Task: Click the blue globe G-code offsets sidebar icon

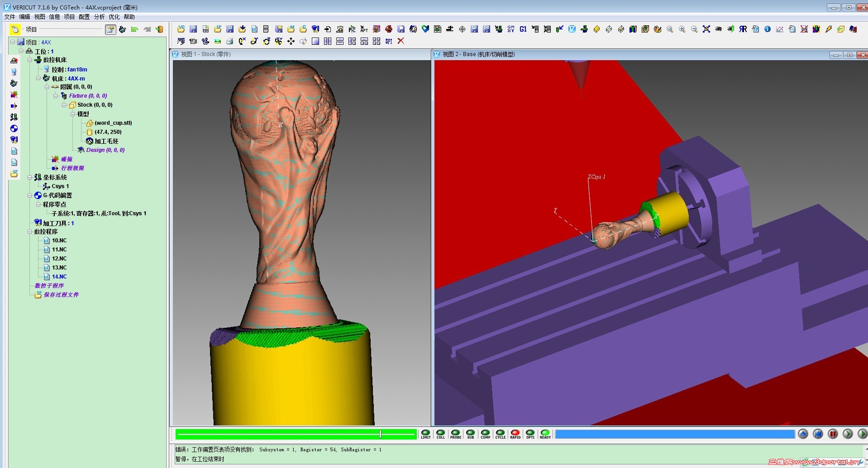Action: click(14, 128)
